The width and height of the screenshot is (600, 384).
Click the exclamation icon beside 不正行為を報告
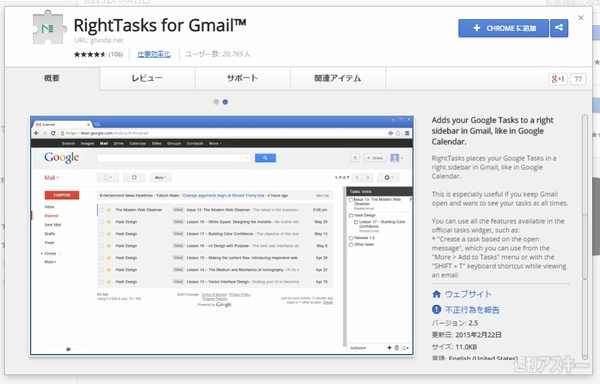pos(437,309)
